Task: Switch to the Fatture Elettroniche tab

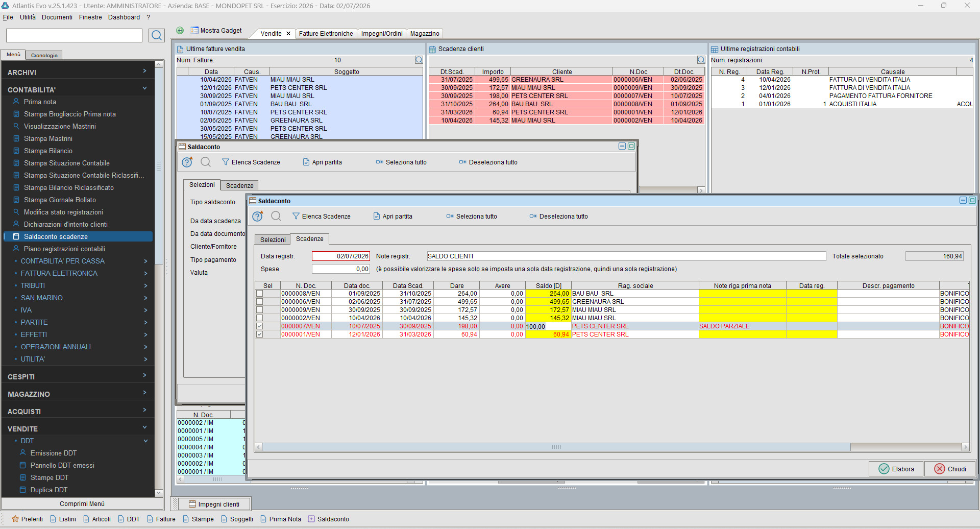Action: pyautogui.click(x=326, y=34)
